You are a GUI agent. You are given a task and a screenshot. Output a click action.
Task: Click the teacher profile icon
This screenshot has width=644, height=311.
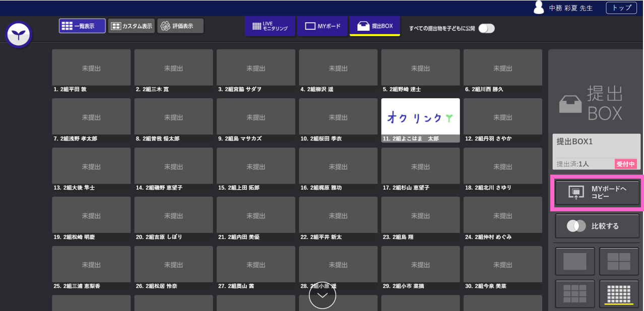point(539,8)
